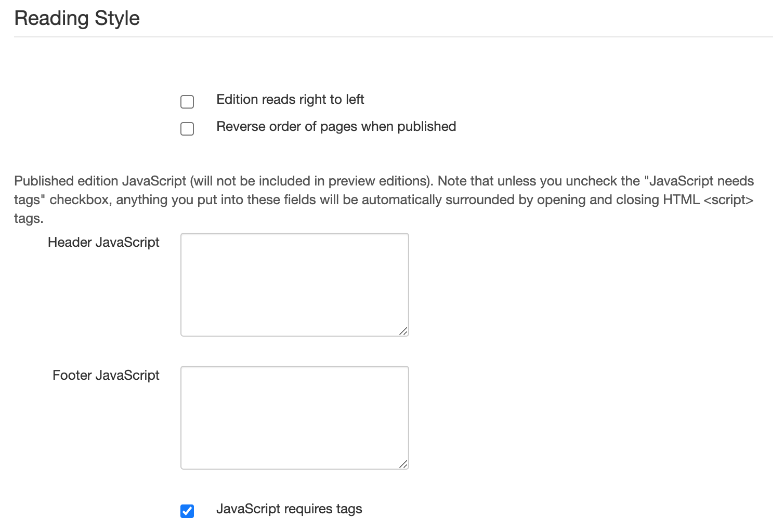Click the Footer JavaScript field label
Screen dimensions: 784x532
(106, 375)
